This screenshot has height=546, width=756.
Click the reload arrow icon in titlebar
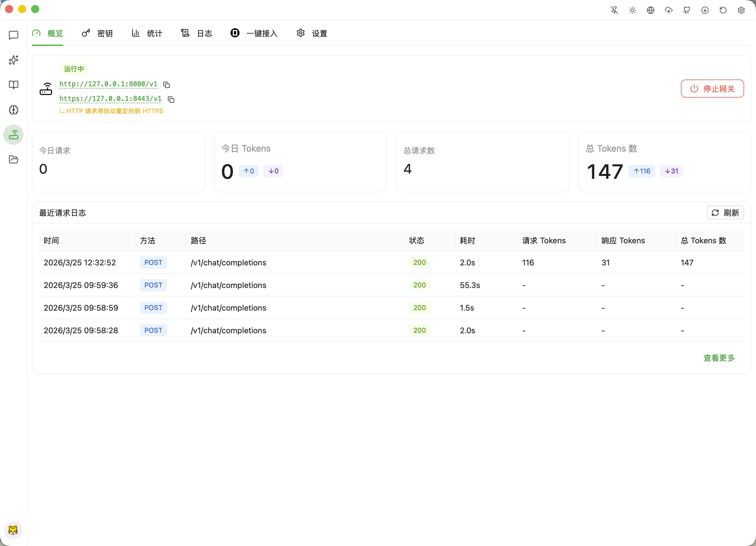[723, 10]
